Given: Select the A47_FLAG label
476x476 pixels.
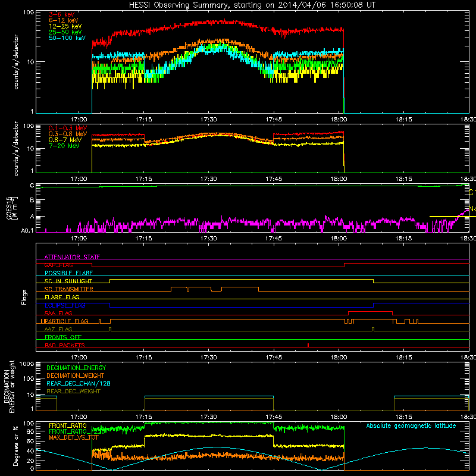Looking at the screenshot, I should click(x=58, y=329).
